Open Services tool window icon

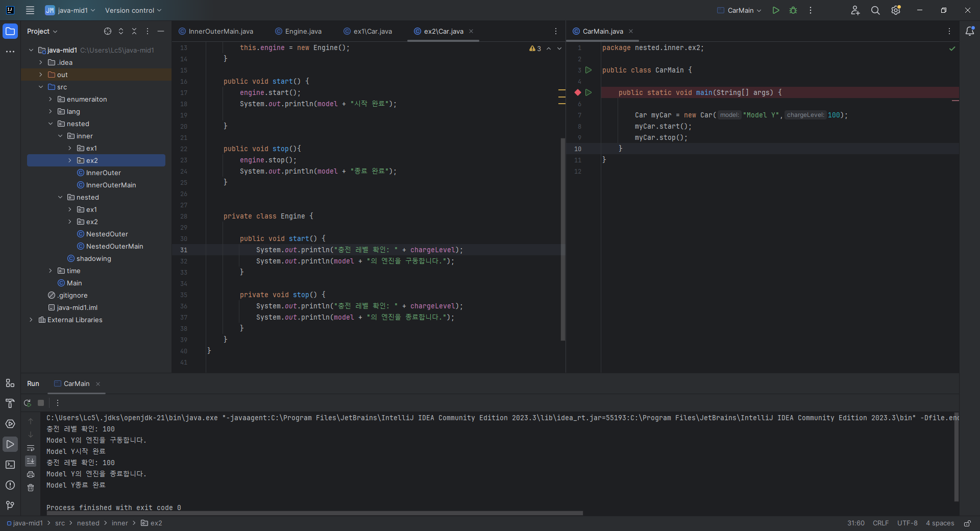point(10,424)
